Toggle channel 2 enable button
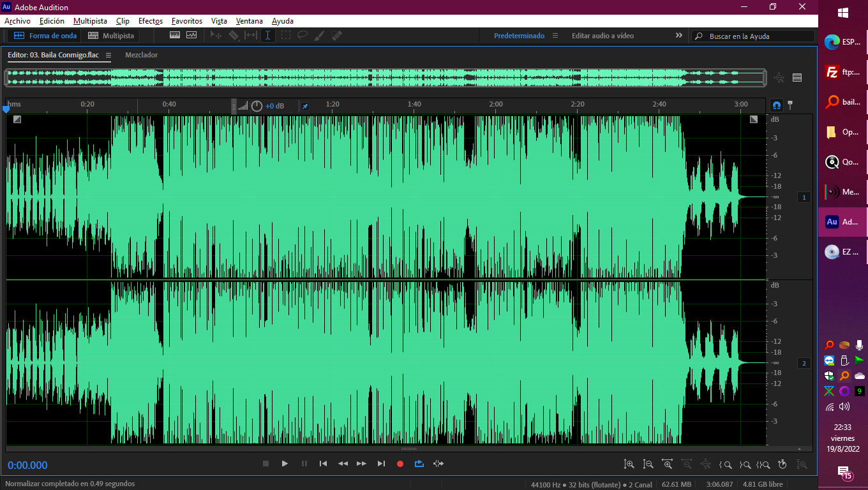868x490 pixels. point(804,364)
